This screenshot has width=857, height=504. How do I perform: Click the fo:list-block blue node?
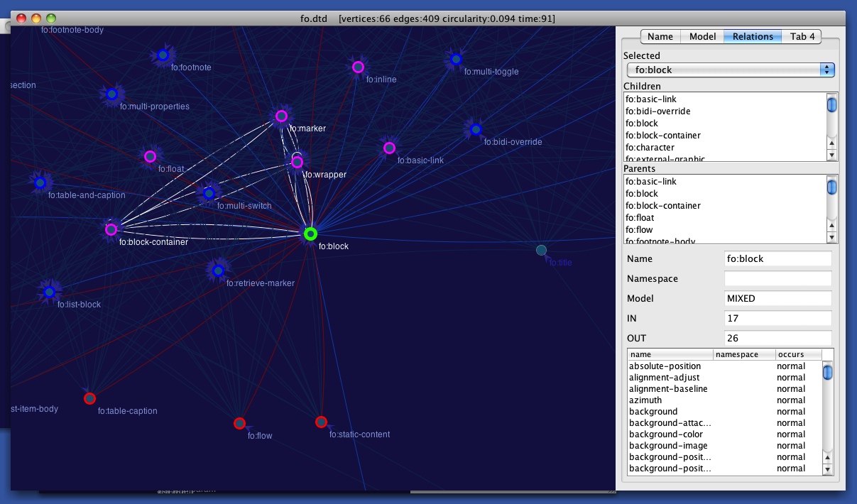click(49, 292)
